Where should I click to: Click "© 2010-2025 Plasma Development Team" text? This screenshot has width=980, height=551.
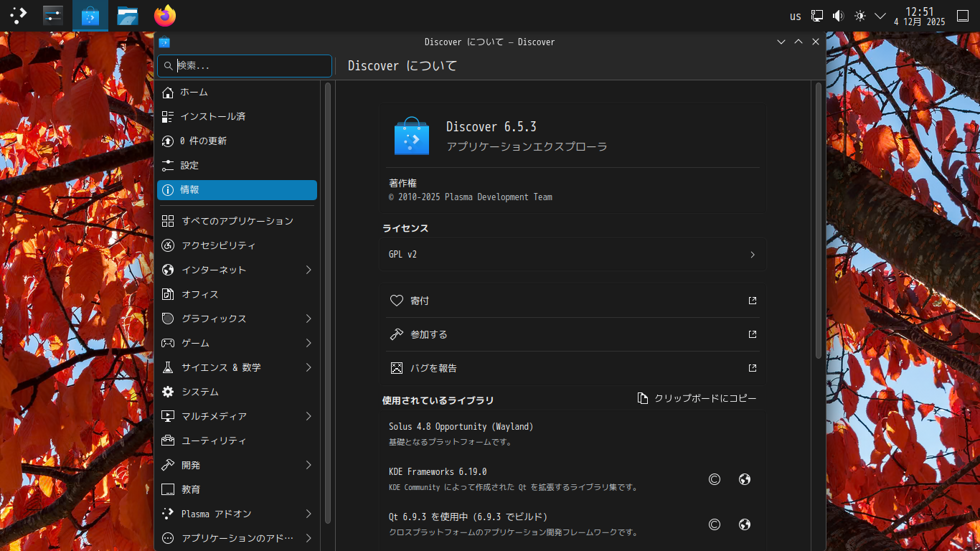pos(471,197)
